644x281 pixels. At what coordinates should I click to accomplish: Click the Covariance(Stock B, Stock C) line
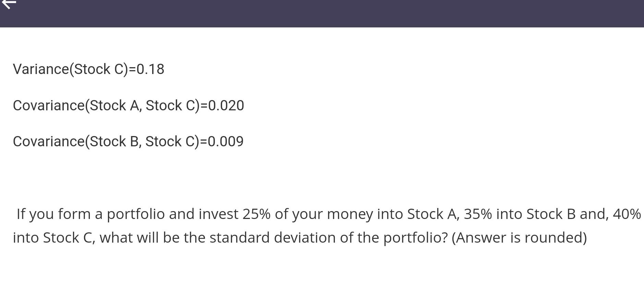128,141
